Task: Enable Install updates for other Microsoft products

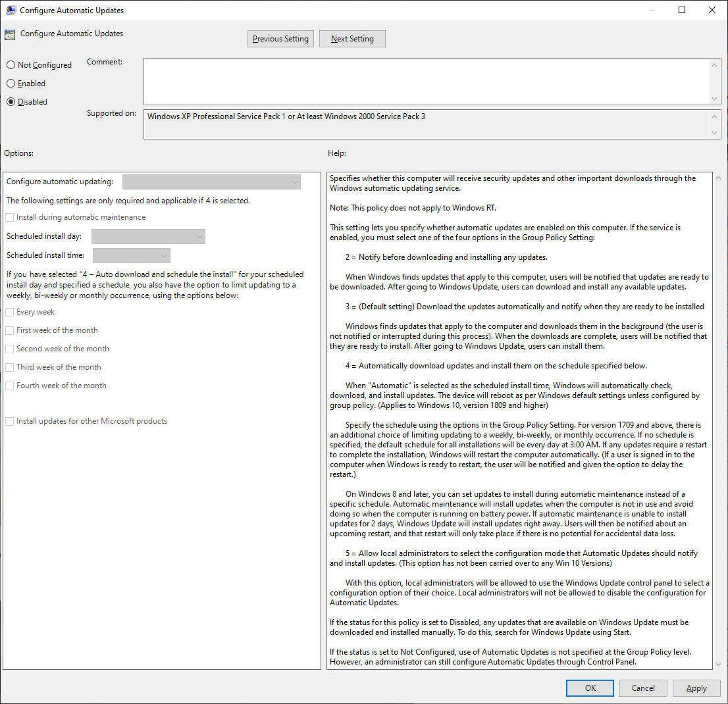Action: pyautogui.click(x=10, y=421)
